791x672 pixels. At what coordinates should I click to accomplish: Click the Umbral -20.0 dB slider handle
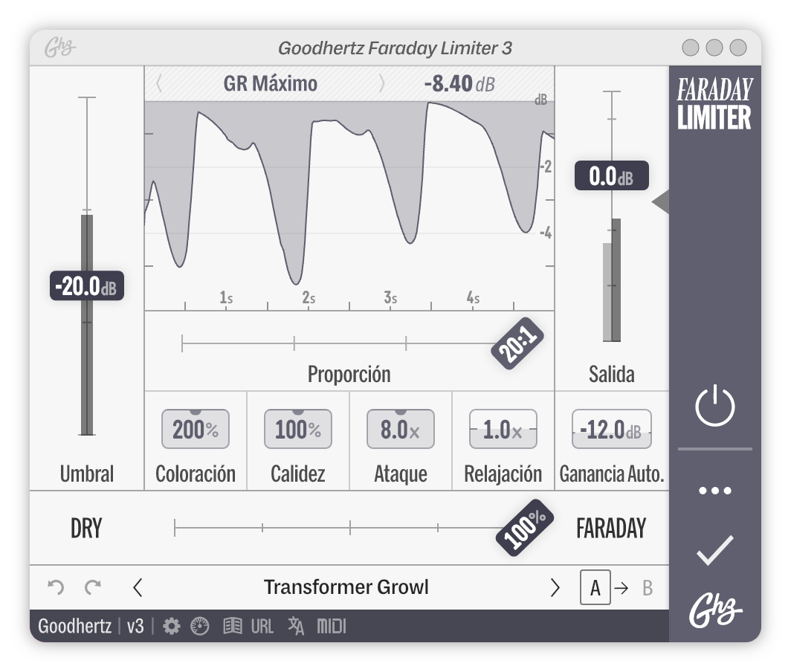coord(87,285)
